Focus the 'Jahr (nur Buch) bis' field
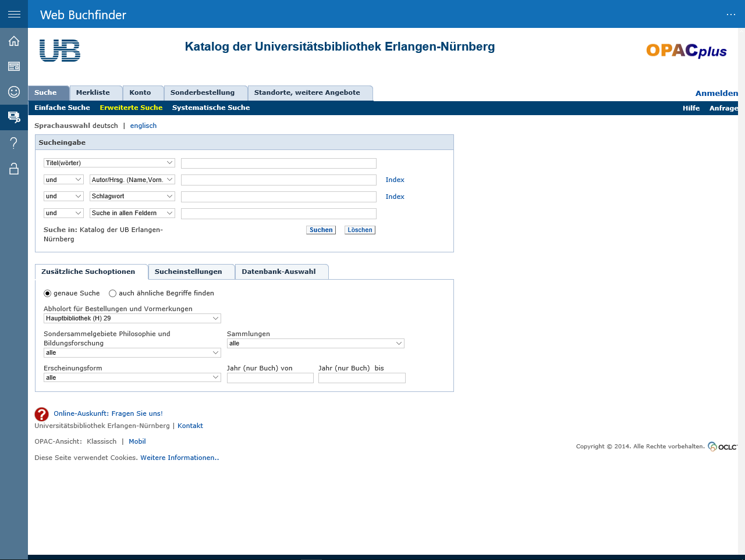 (x=362, y=378)
